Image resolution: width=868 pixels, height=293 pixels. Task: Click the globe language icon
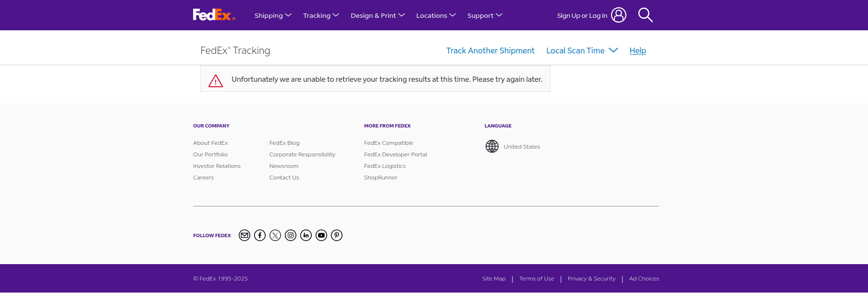pyautogui.click(x=492, y=146)
